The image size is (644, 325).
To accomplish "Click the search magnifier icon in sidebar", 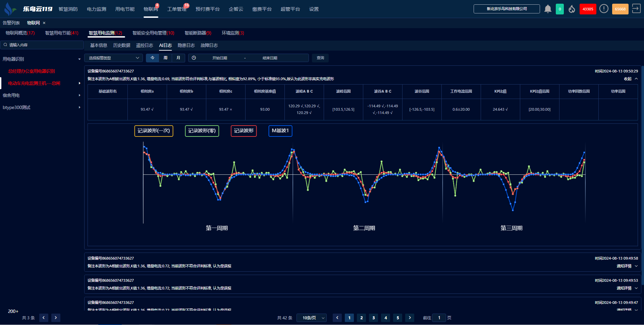I will (x=5, y=45).
